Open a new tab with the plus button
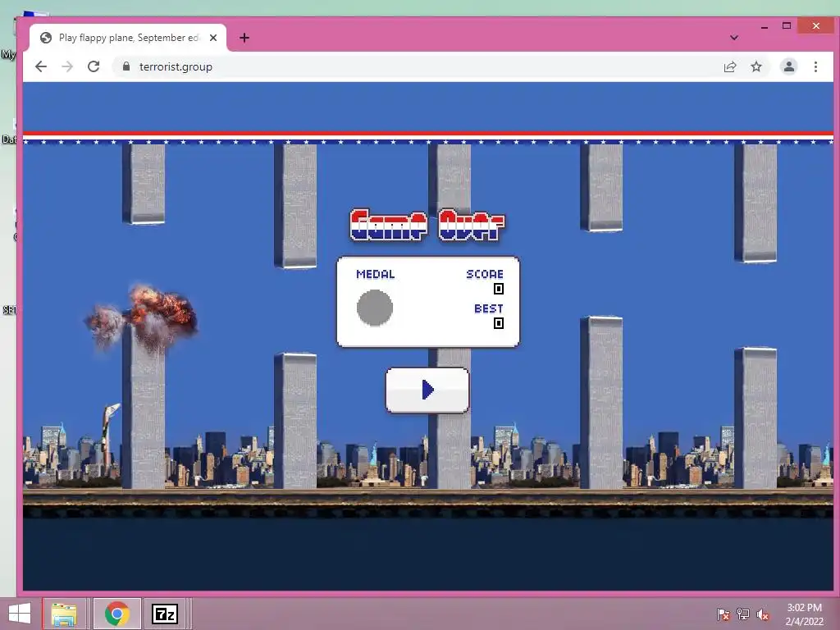Viewport: 840px width, 630px height. tap(244, 38)
